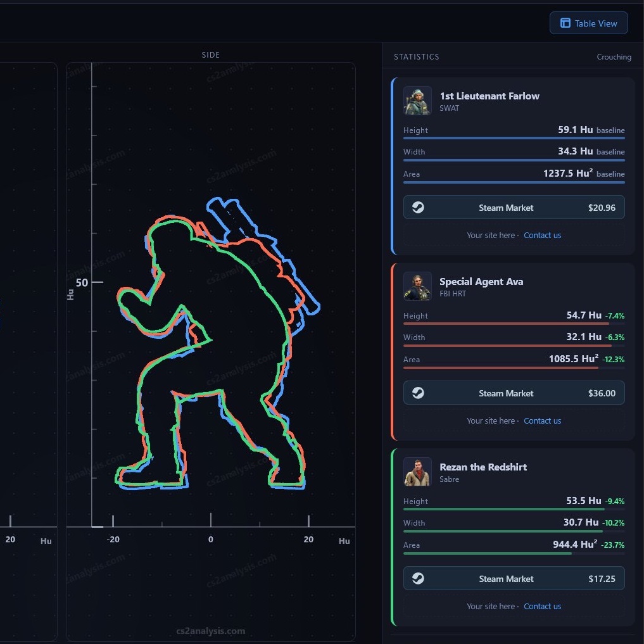Open Steam Market listing for $20.96
Viewport: 644px width, 644px height.
[x=514, y=208]
